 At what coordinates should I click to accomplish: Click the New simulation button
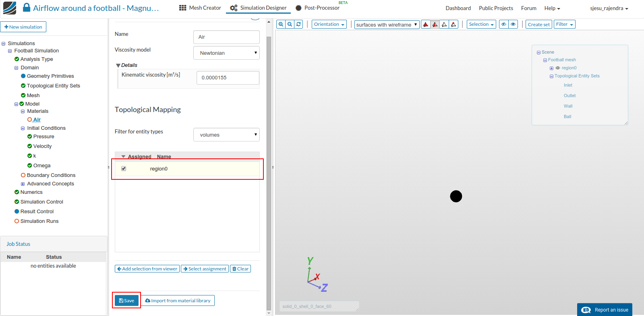click(x=23, y=27)
